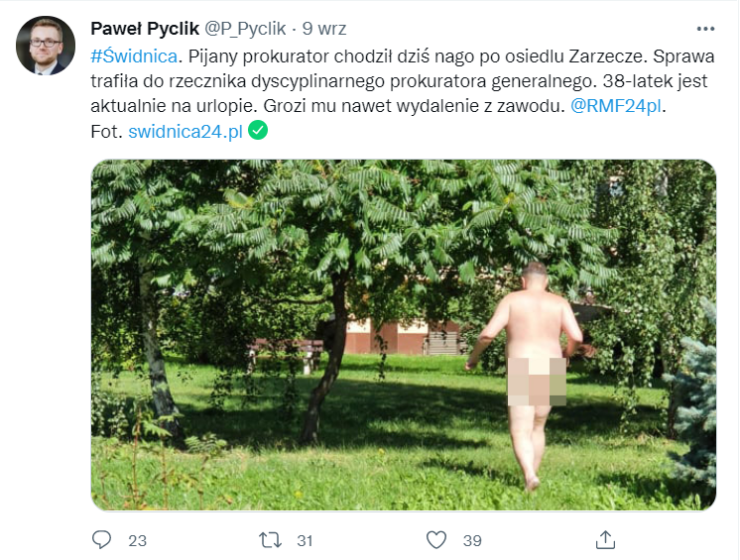
Task: Click the @P_Pyclik handle
Action: pos(245,29)
